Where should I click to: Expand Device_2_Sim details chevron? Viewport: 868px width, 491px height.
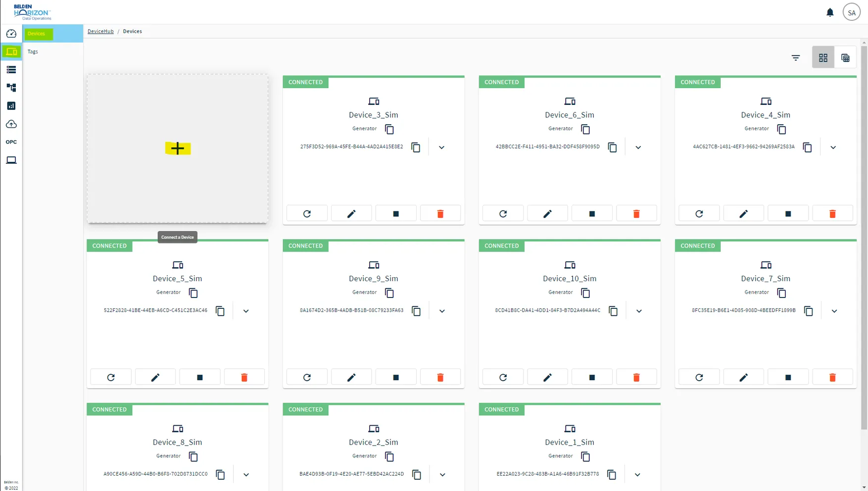pyautogui.click(x=442, y=475)
